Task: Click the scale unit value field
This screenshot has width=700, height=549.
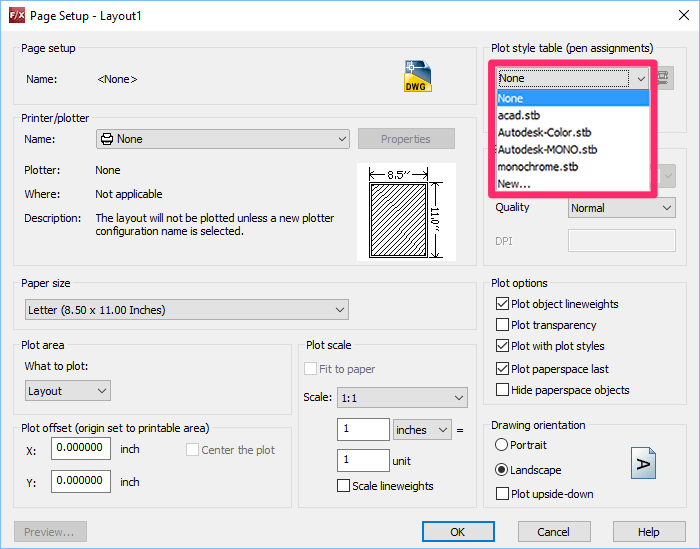Action: [363, 460]
